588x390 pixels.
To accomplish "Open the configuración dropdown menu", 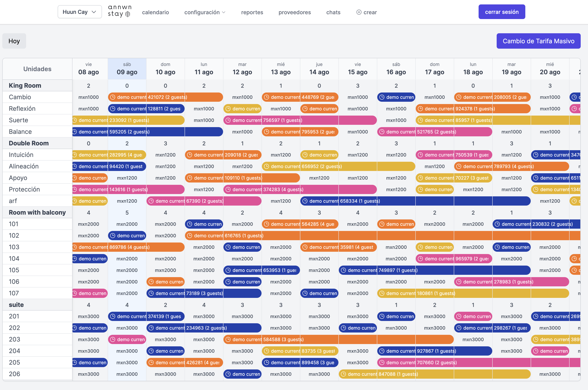I will [205, 12].
